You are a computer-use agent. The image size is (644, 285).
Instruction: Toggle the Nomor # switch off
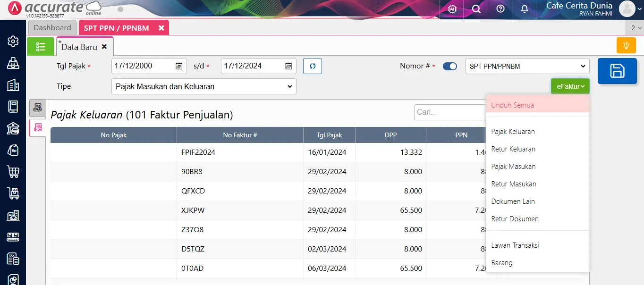click(x=449, y=66)
